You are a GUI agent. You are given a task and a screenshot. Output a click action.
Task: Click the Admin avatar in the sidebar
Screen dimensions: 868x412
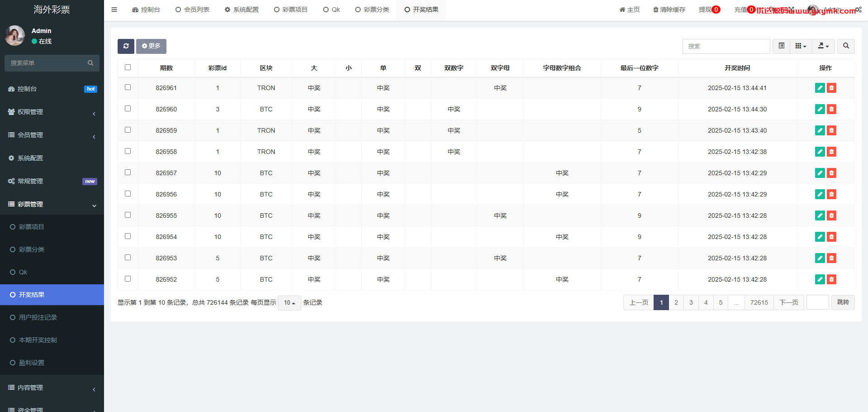15,35
